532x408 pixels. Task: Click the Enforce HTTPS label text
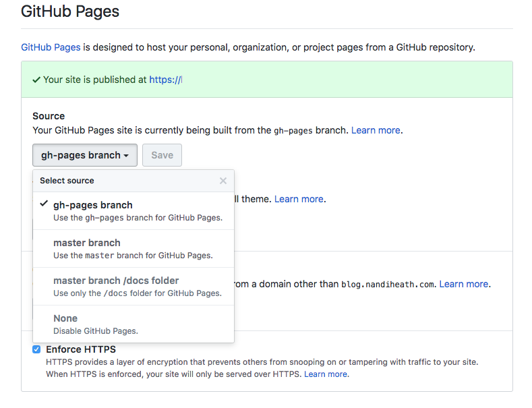click(81, 349)
